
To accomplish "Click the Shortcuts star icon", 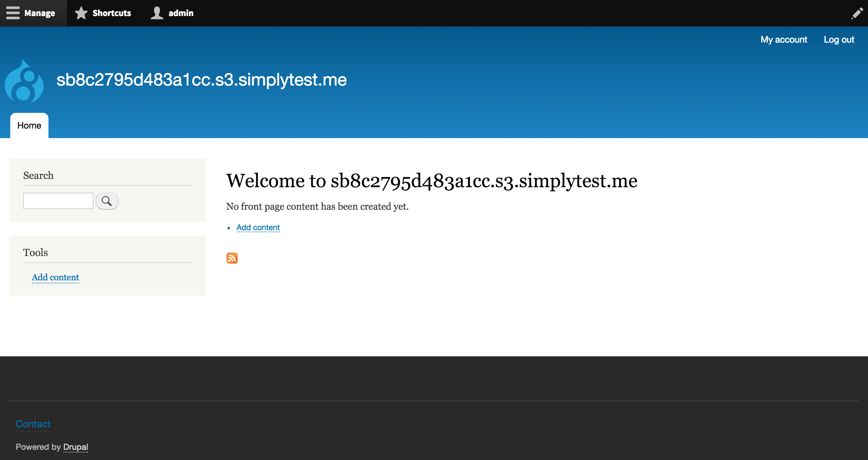I will click(x=81, y=13).
